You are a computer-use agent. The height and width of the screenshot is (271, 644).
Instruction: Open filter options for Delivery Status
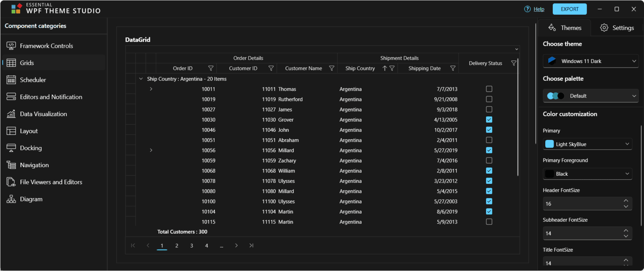pyautogui.click(x=513, y=63)
